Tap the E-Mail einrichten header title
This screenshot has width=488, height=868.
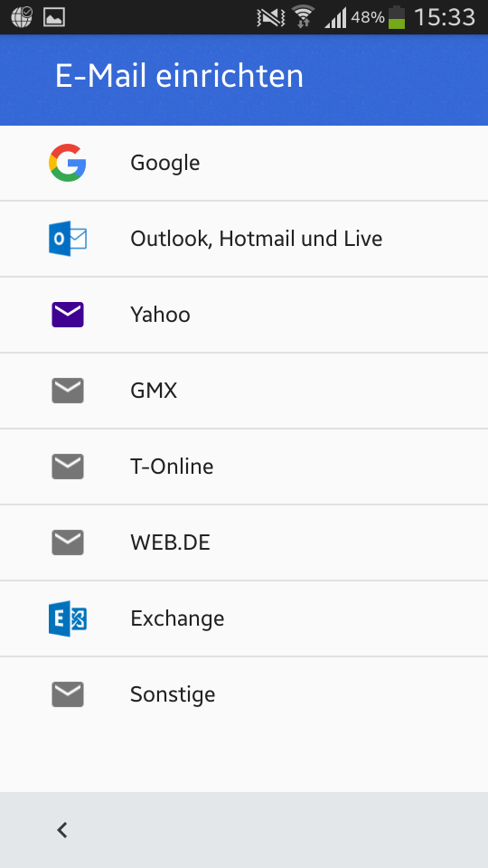pos(179,76)
